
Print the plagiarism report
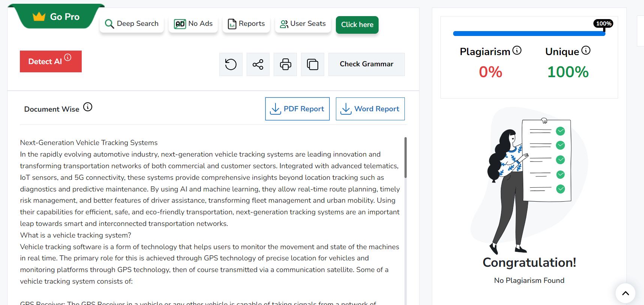click(x=285, y=64)
